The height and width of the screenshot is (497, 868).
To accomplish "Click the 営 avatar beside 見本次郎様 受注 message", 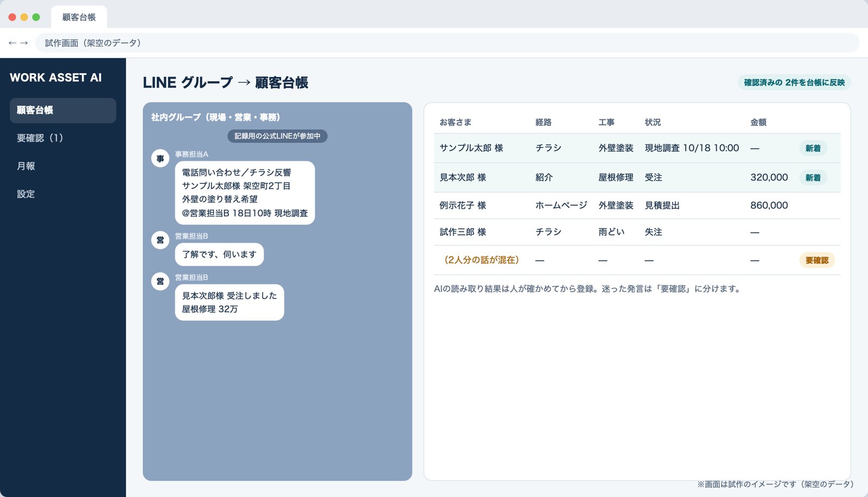I will coord(160,281).
